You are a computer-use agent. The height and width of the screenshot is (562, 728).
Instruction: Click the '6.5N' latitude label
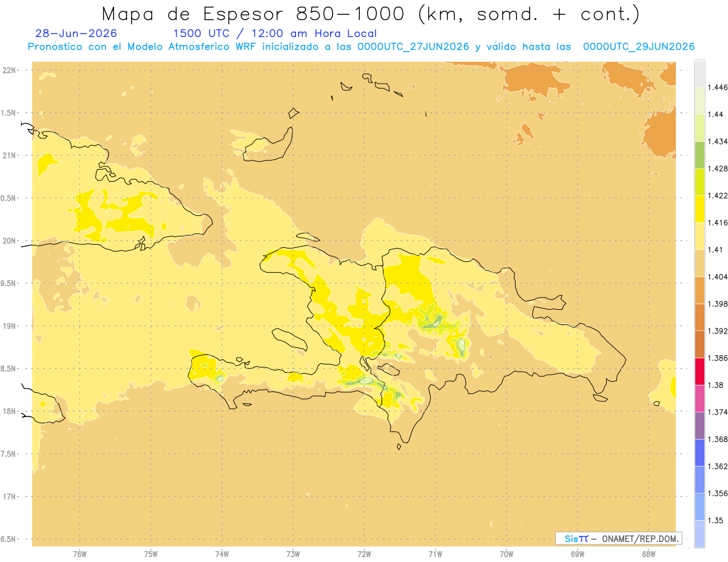(8, 540)
